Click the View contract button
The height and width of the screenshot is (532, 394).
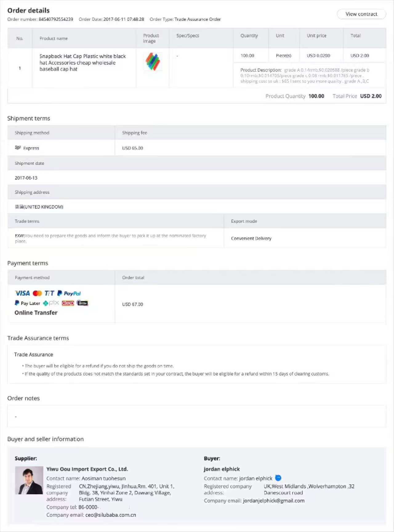click(361, 14)
